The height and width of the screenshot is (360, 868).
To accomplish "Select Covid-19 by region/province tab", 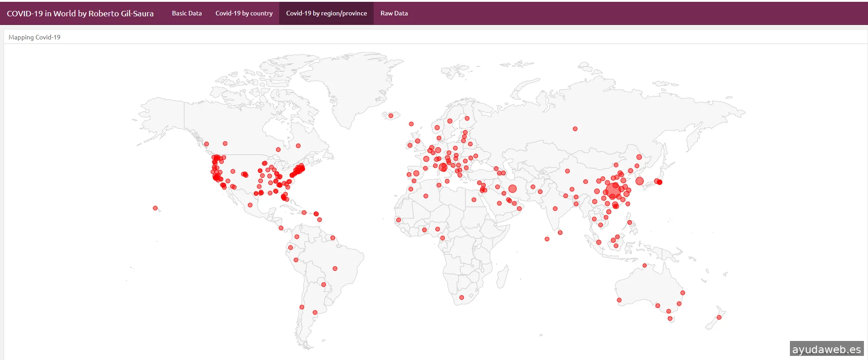I will pos(326,13).
